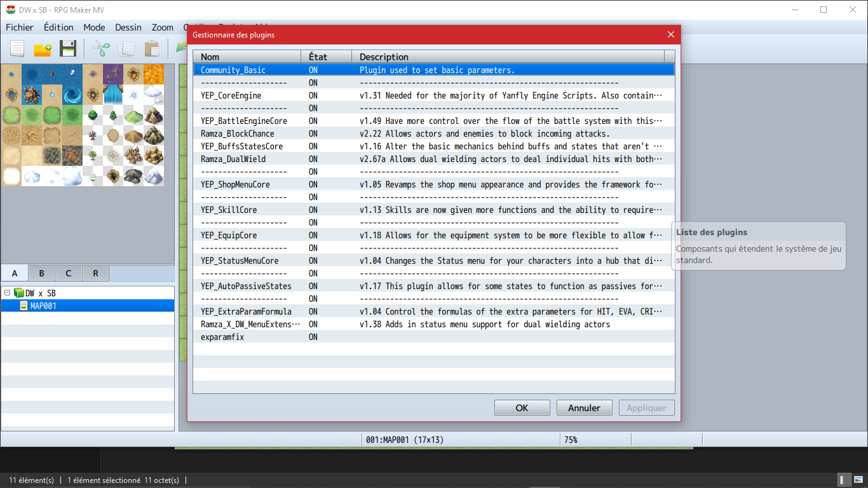Select the exparamfix plugin name
Image resolution: width=868 pixels, height=488 pixels.
pos(222,337)
